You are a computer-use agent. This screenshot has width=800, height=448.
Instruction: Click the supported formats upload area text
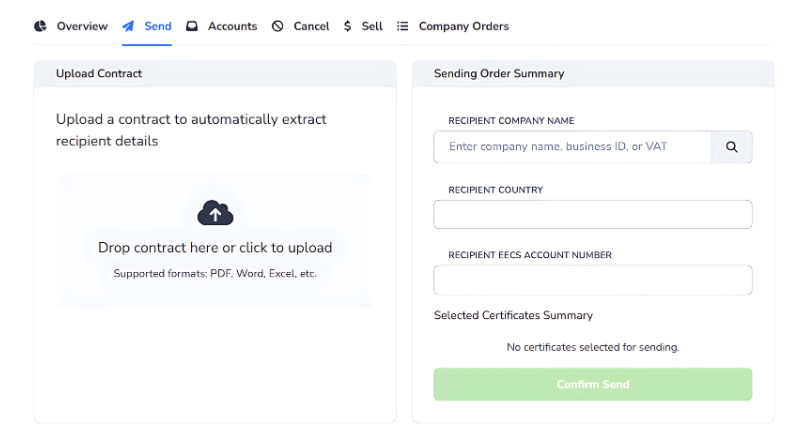click(215, 273)
